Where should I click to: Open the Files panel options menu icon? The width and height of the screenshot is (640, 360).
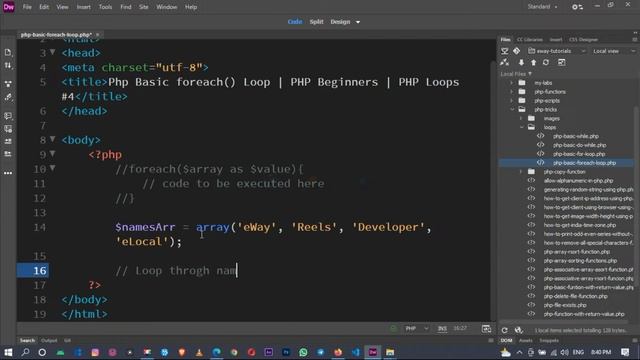pyautogui.click(x=634, y=40)
